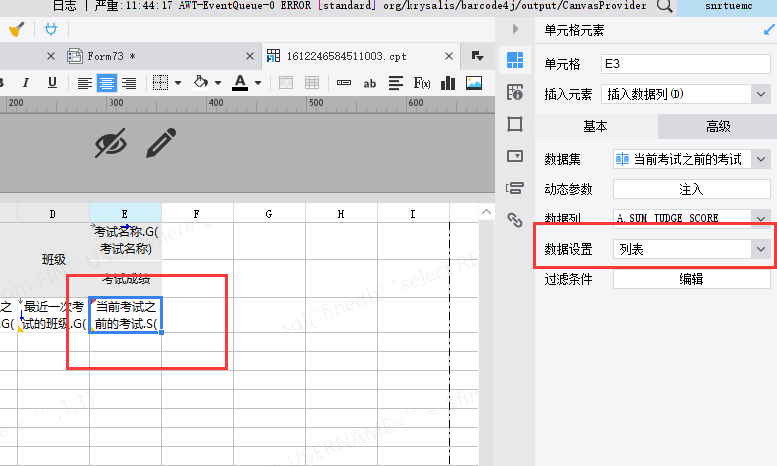Click the cell border style icon
The image size is (777, 466).
[161, 83]
